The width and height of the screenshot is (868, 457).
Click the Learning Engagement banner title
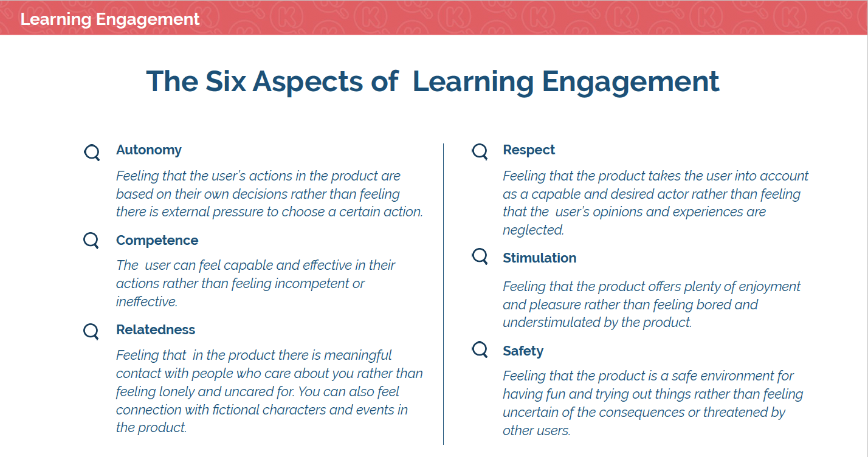click(110, 19)
